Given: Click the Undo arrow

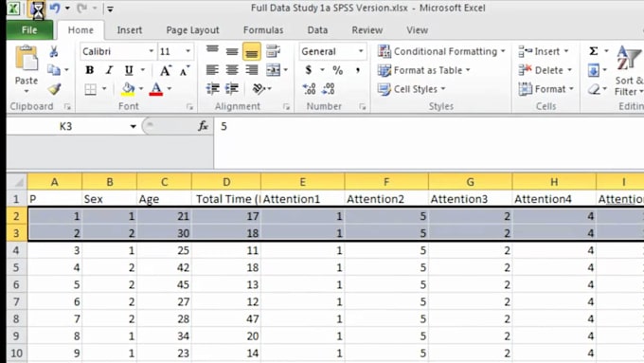Looking at the screenshot, I should 55,8.
